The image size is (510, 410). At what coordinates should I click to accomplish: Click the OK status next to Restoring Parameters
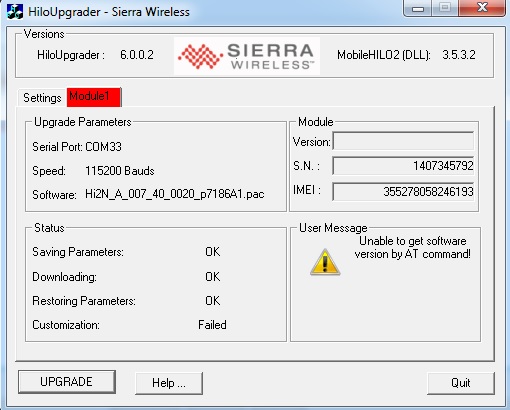[213, 301]
